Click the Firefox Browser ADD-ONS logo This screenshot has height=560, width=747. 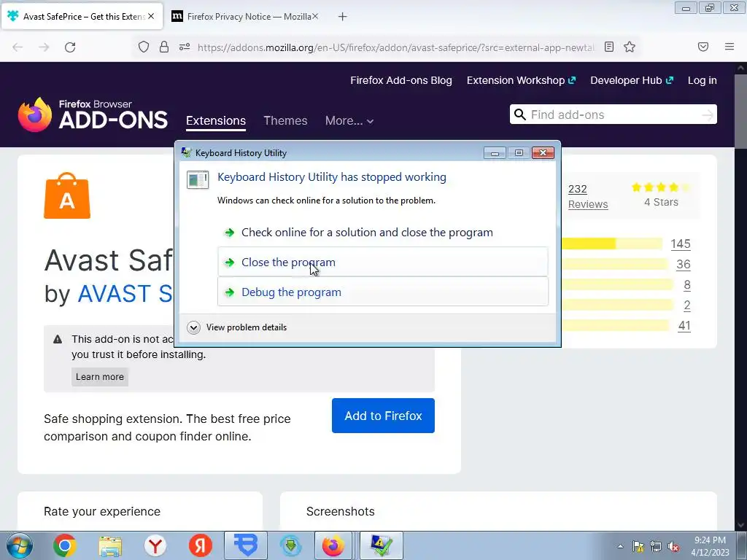pyautogui.click(x=93, y=114)
